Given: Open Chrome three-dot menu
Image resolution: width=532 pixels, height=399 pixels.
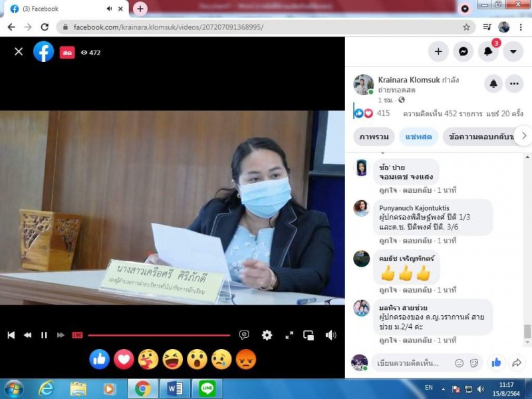Looking at the screenshot, I should (x=521, y=27).
